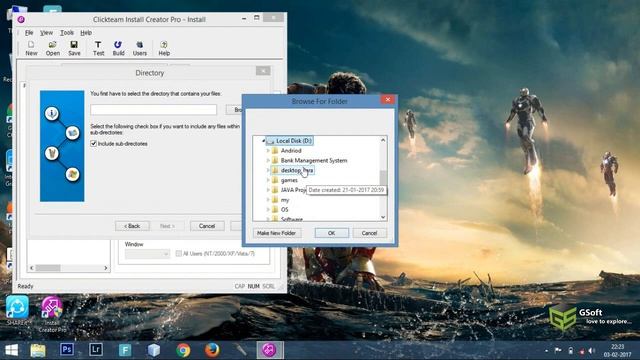This screenshot has height=360, width=640.
Task: Expand the JAVA Proj folder arrow
Action: [x=268, y=190]
